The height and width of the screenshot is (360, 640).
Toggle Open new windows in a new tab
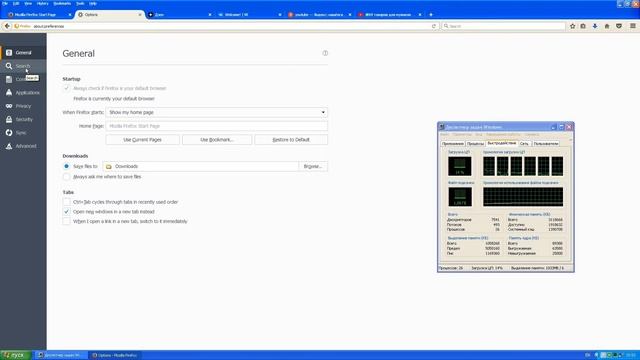[67, 211]
